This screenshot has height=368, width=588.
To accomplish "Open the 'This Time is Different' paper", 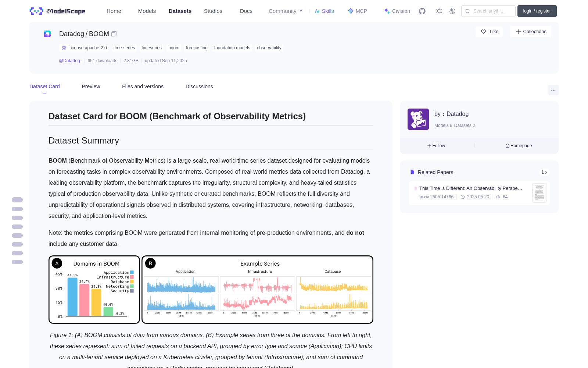I will point(471,188).
